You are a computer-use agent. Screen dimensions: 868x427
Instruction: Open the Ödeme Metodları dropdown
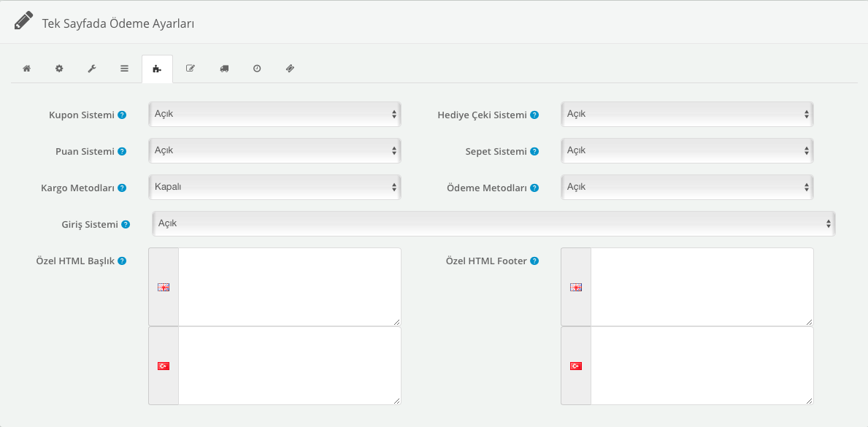[x=687, y=187]
